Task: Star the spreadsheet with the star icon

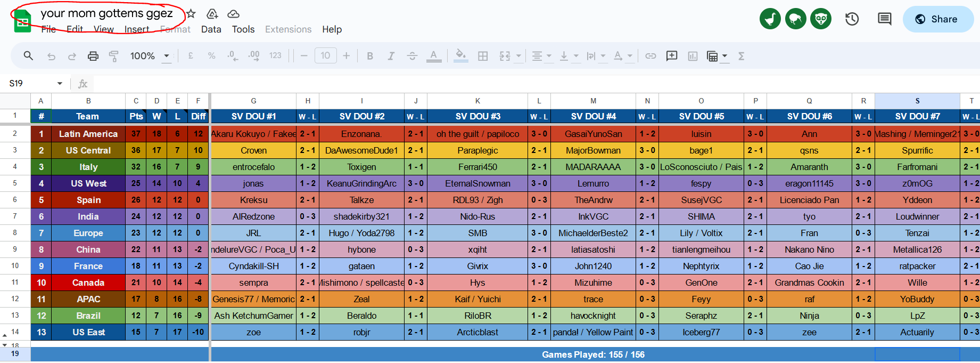Action: click(191, 14)
